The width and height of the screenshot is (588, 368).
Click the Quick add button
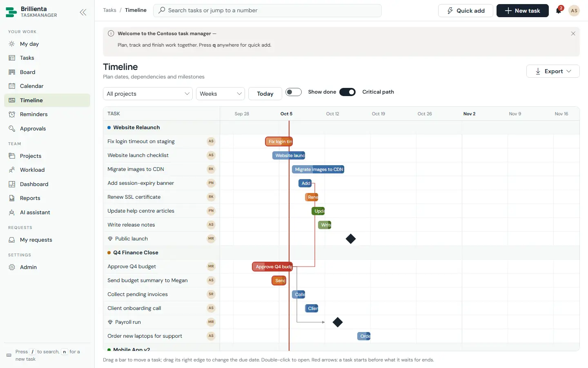click(465, 11)
